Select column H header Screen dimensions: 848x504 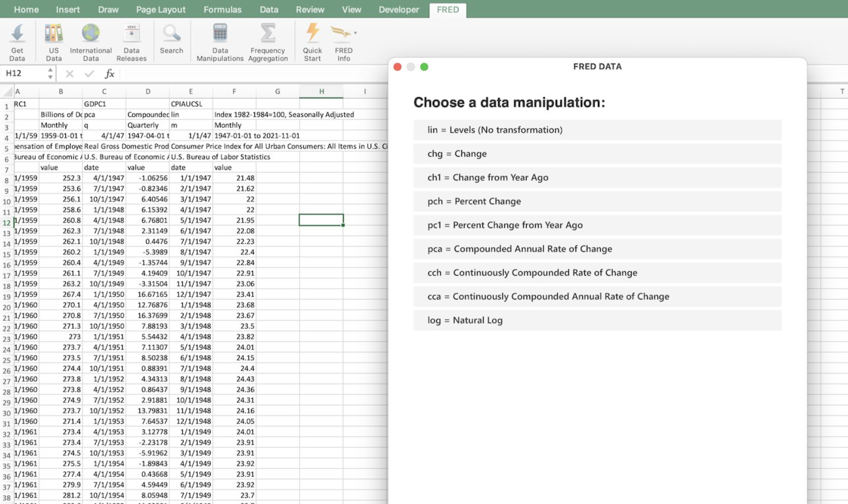(321, 91)
